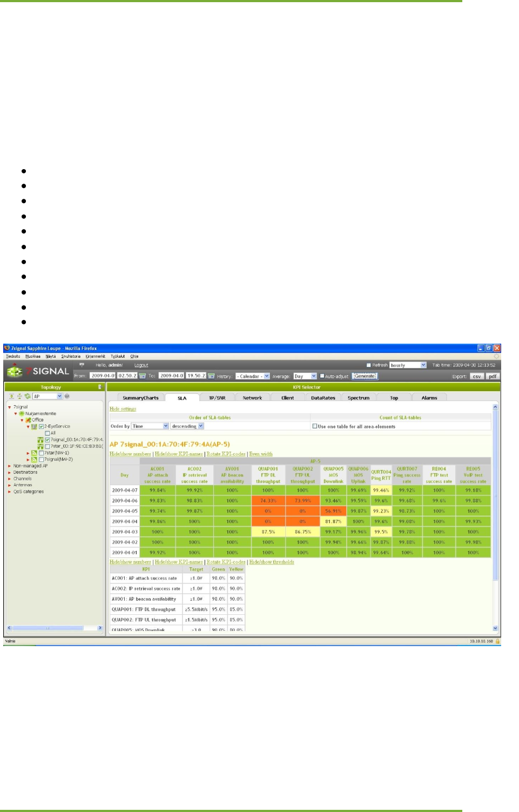This screenshot has width=519, height=812.
Task: Expand the QoS categories tree node
Action: point(9,492)
